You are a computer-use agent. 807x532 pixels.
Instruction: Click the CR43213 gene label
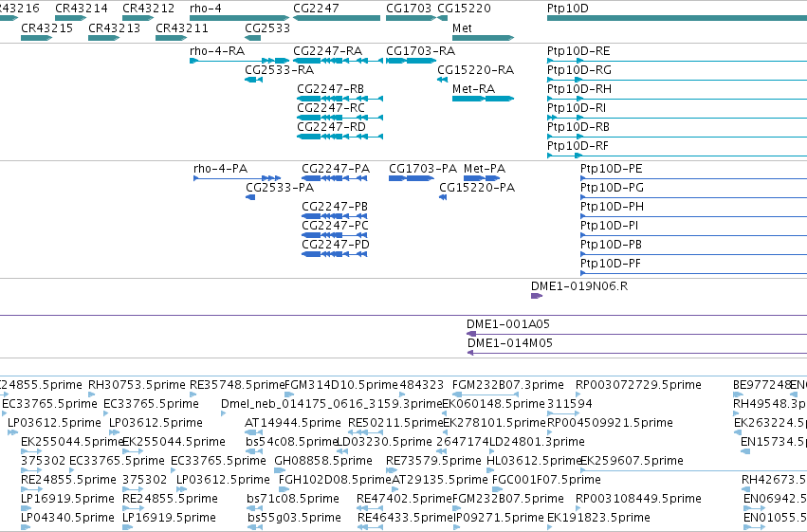[x=114, y=28]
